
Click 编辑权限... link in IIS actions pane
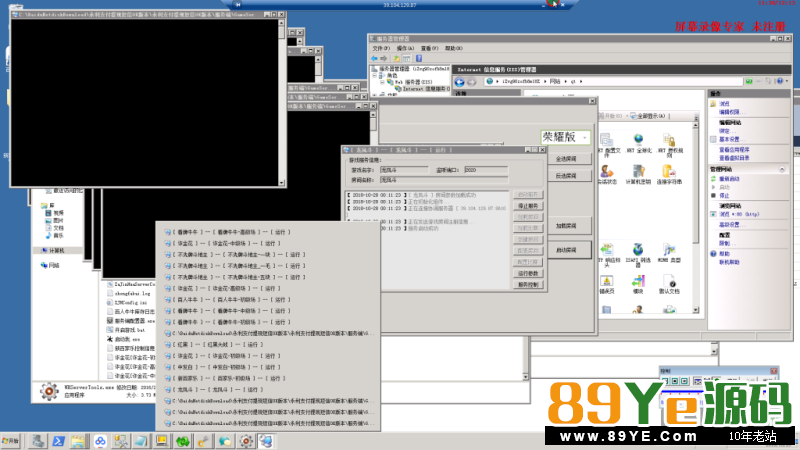732,112
